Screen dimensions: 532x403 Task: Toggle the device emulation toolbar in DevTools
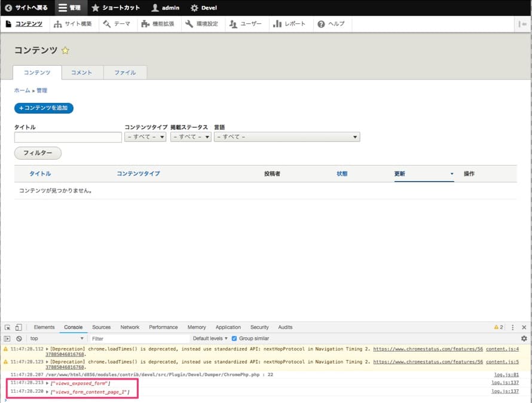(x=18, y=327)
